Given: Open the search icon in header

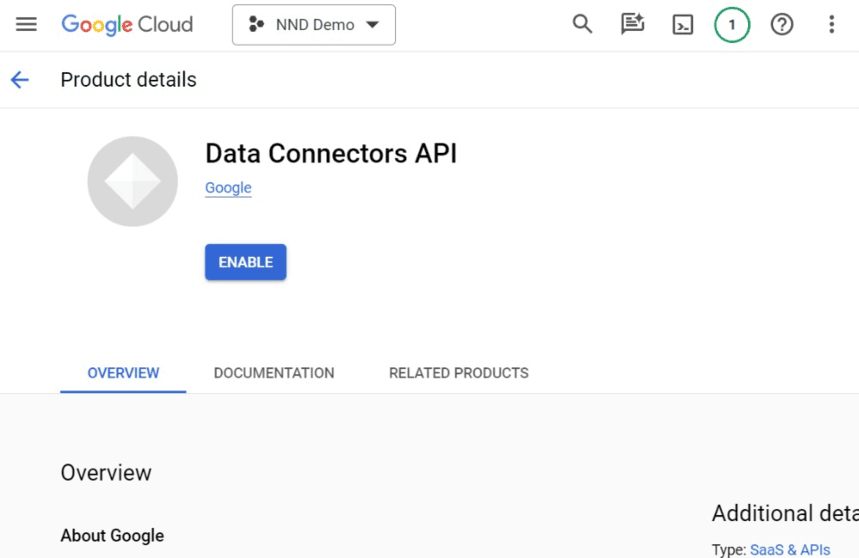Looking at the screenshot, I should (x=582, y=25).
